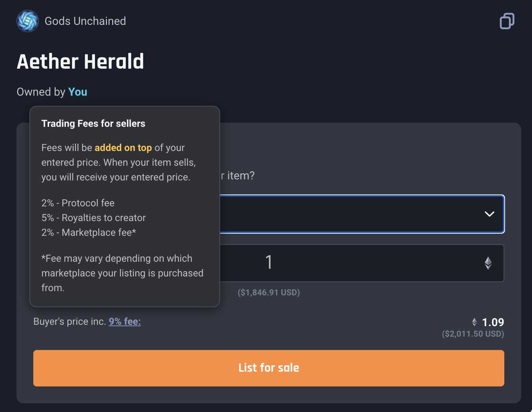Click the copy icon in top-right corner

tap(507, 21)
